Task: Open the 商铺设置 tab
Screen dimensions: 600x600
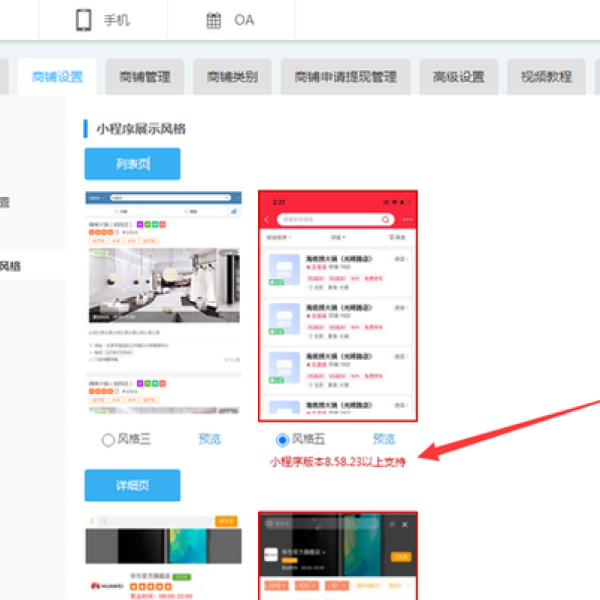Action: point(57,77)
